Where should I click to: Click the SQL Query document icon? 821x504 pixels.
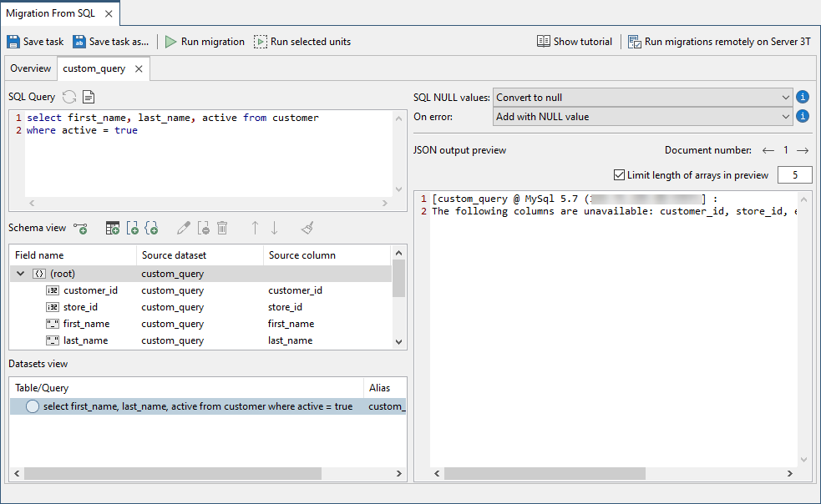89,97
